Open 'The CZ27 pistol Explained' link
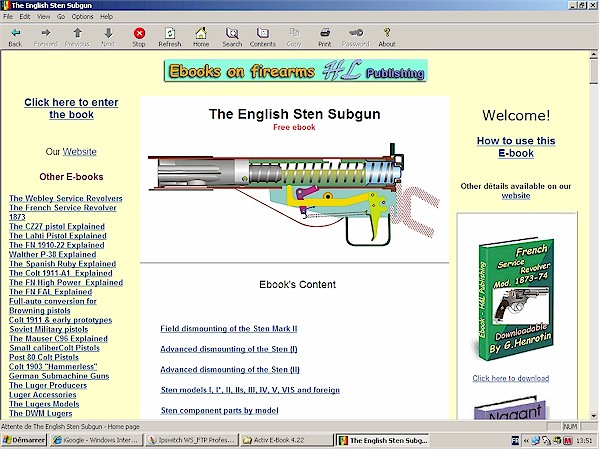Image resolution: width=600 pixels, height=450 pixels. 57,227
